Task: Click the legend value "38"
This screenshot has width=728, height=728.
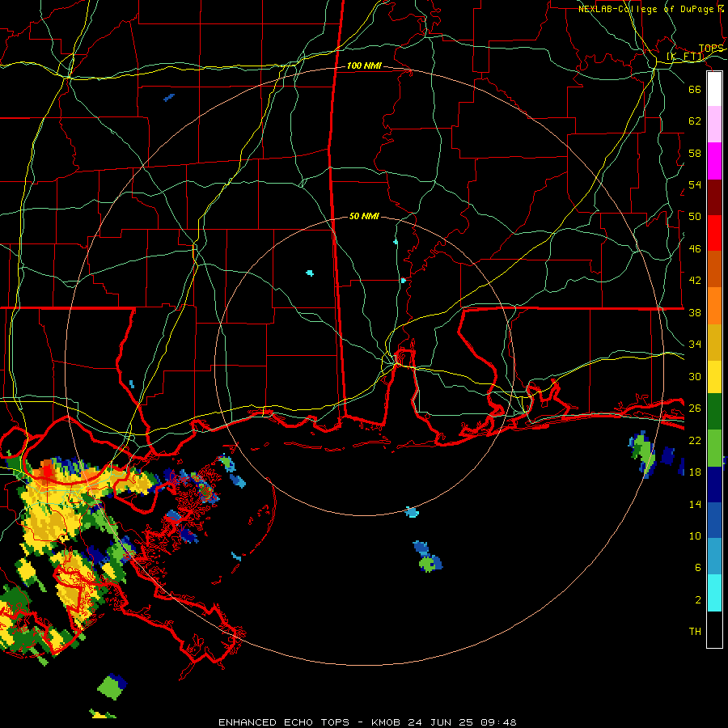Action: pos(695,312)
